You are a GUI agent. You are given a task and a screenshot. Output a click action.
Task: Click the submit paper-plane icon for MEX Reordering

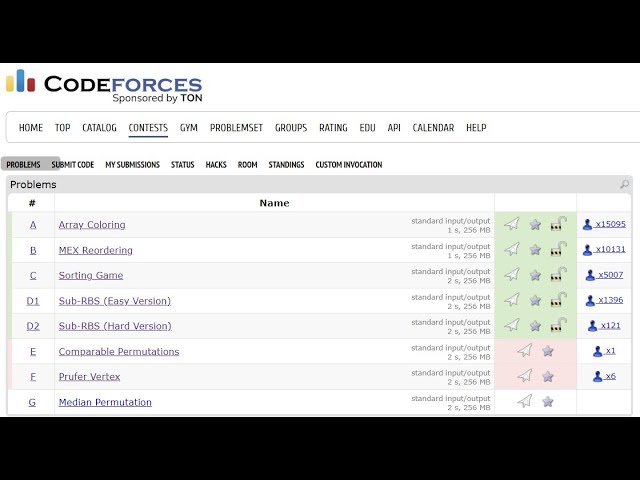point(512,249)
